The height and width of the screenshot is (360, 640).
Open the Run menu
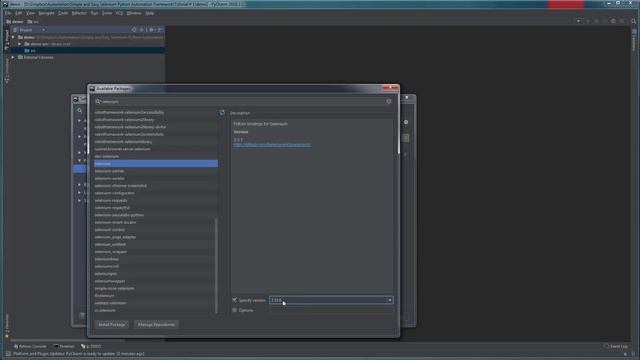coord(94,13)
